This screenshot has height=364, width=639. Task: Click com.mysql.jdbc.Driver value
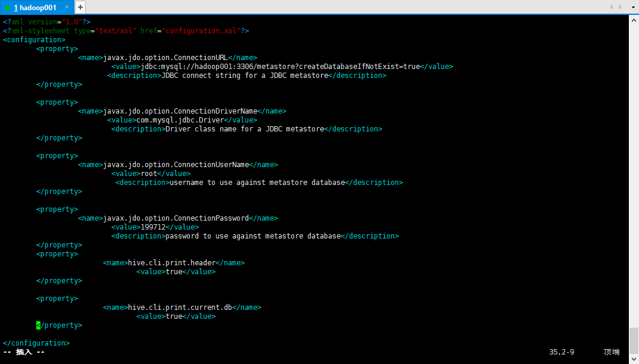[x=180, y=120]
